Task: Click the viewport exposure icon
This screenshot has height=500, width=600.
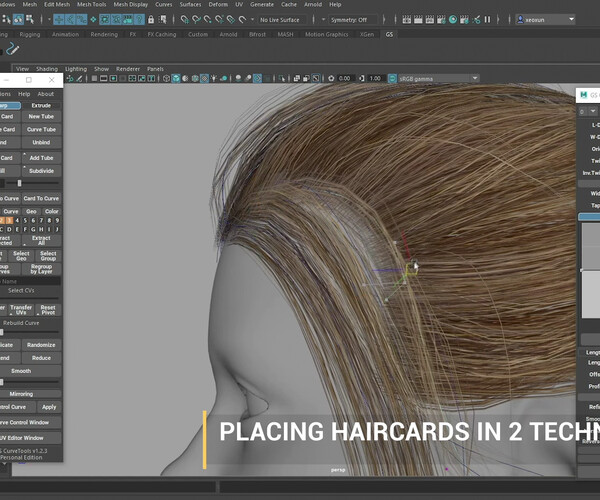Action: [331, 78]
